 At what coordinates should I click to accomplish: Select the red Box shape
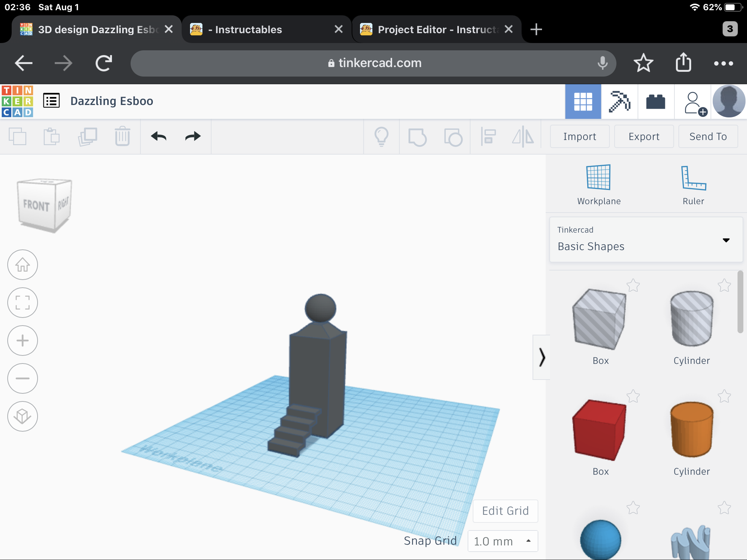600,430
